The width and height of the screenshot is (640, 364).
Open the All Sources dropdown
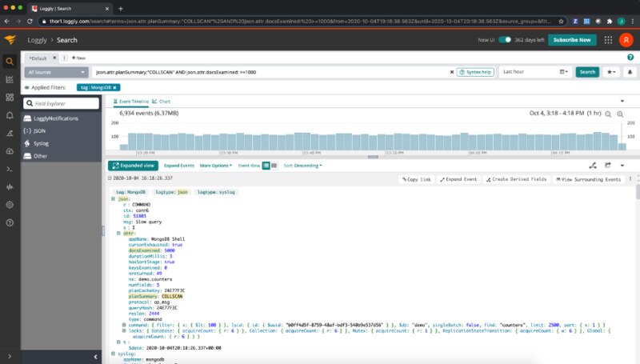click(x=56, y=72)
